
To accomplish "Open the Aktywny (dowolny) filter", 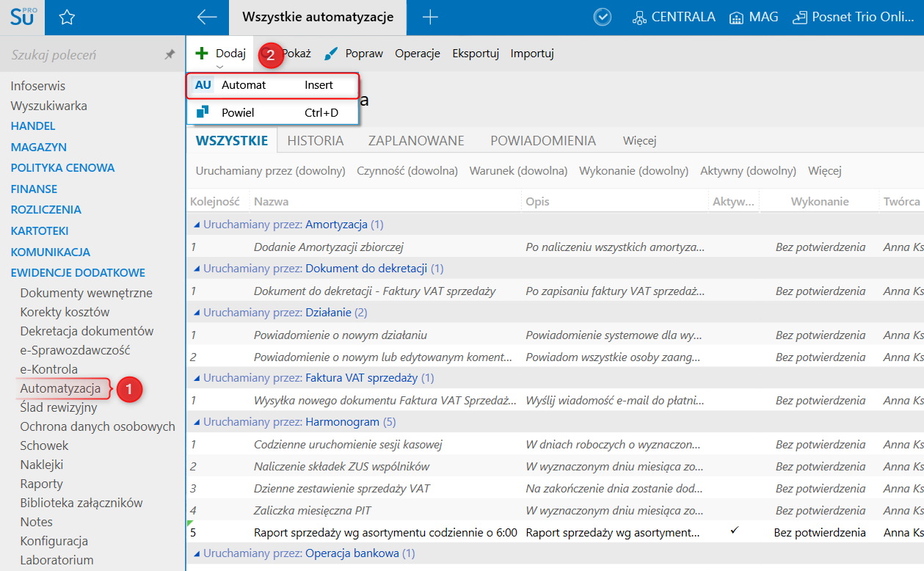I will click(748, 171).
